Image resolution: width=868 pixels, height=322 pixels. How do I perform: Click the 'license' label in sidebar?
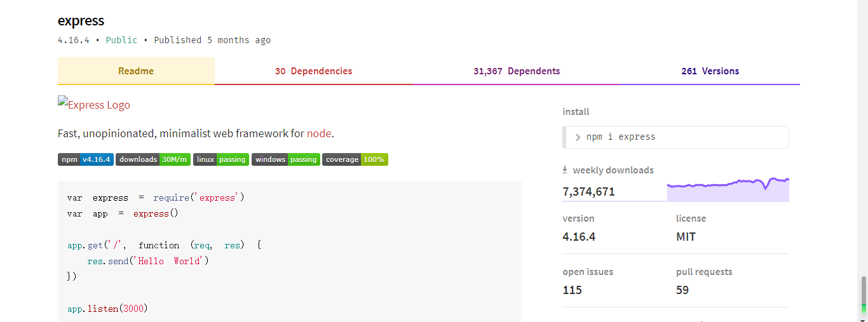coord(691,218)
